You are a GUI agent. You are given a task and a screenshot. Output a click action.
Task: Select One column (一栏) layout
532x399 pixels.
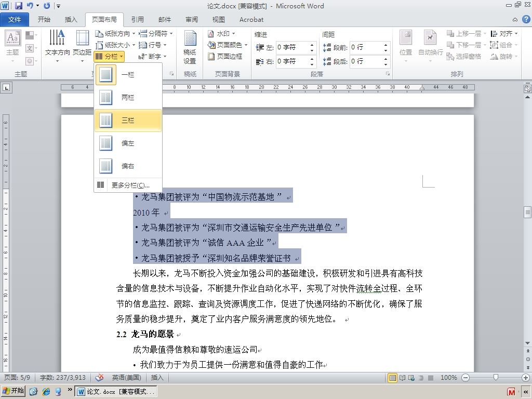coord(128,75)
